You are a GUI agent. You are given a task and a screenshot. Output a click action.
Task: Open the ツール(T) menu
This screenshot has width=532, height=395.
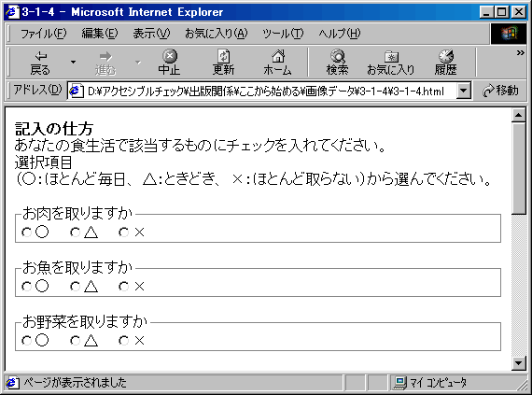(x=283, y=34)
